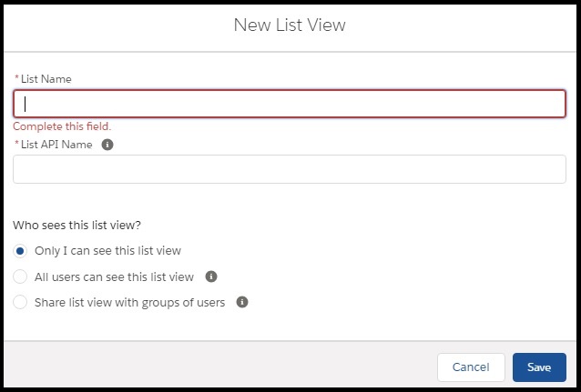Click the red asterisk before List Name
Screen dimensions: 581x392
click(16, 77)
